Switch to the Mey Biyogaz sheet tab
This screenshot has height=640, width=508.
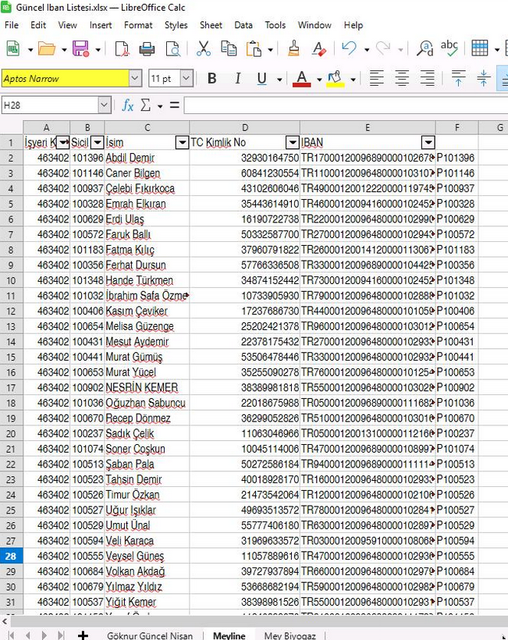click(x=290, y=636)
